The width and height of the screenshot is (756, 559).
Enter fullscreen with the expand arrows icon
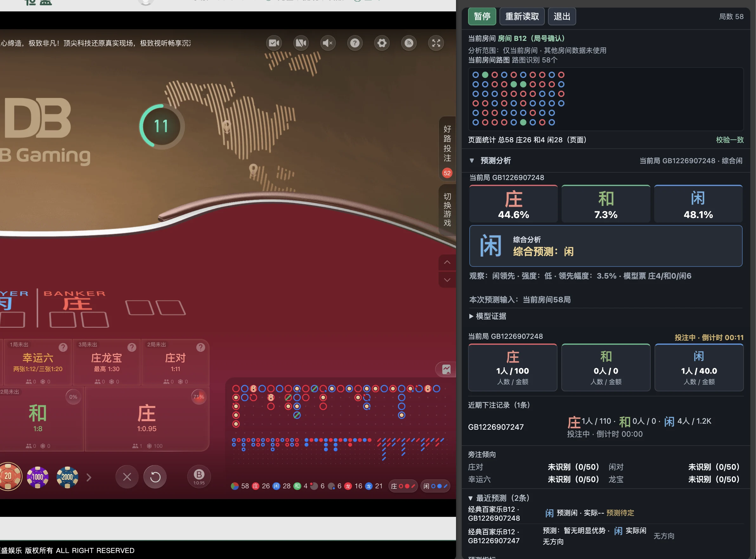click(x=436, y=43)
